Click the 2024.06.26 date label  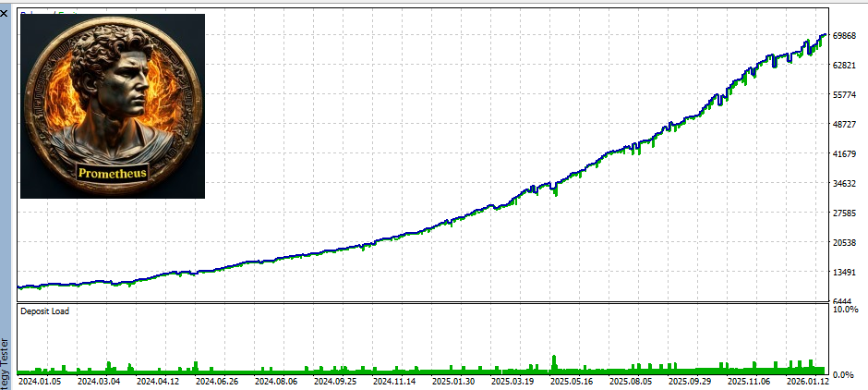click(x=217, y=381)
